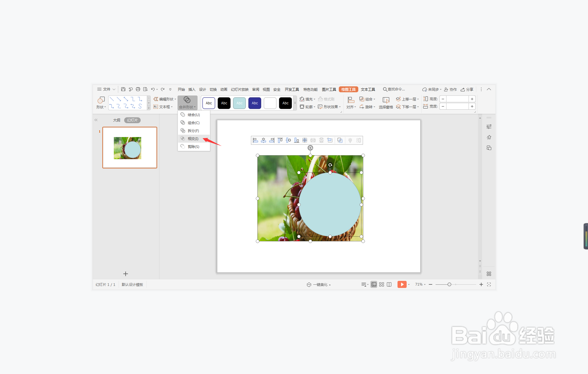This screenshot has width=588, height=374.
Task: Toggle the 幻灯片 slides panel view
Action: pyautogui.click(x=132, y=120)
